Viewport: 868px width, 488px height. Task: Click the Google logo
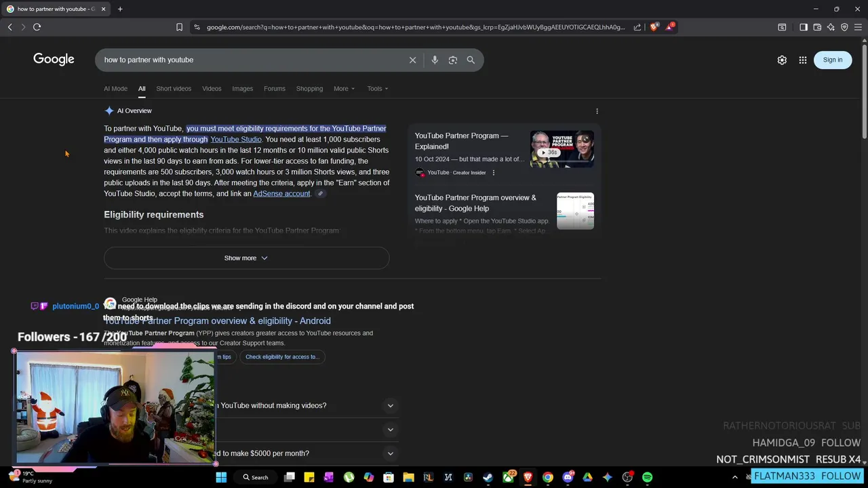pyautogui.click(x=54, y=60)
